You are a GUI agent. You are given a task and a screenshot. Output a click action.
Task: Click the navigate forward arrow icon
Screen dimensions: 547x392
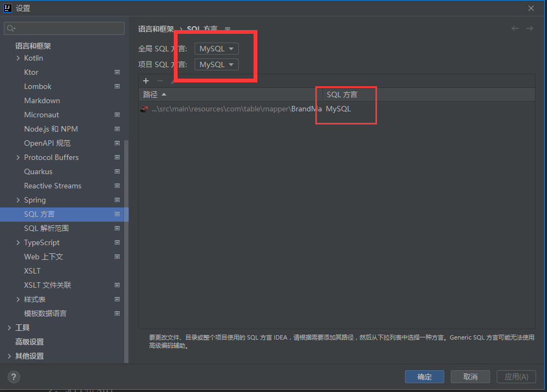(530, 28)
